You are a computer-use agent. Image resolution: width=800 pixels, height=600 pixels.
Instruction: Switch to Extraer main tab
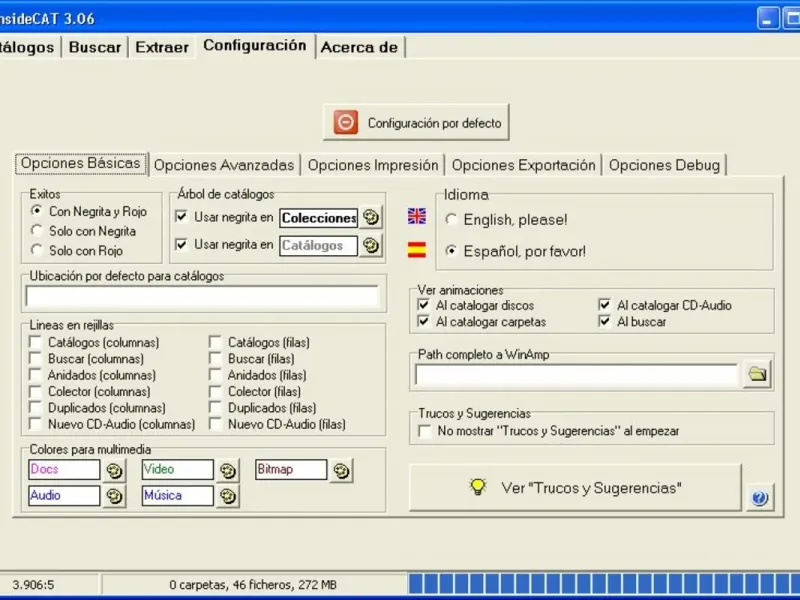[x=162, y=47]
